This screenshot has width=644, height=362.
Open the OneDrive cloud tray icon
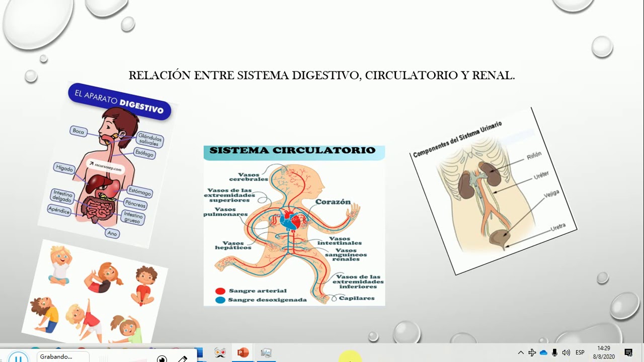pos(543,352)
